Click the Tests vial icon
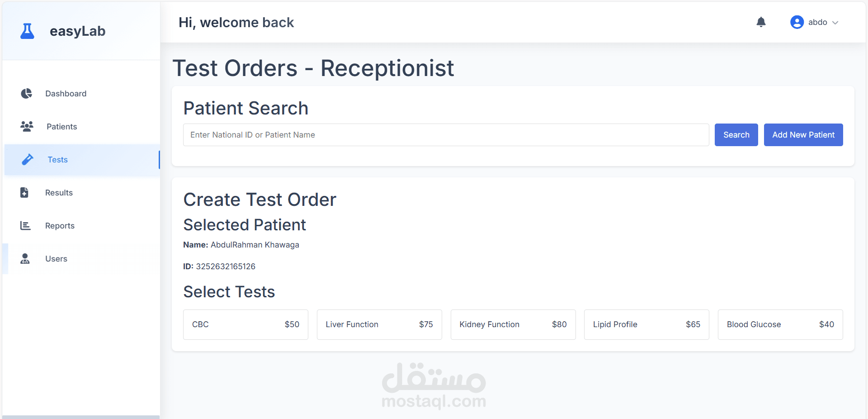 coord(28,160)
